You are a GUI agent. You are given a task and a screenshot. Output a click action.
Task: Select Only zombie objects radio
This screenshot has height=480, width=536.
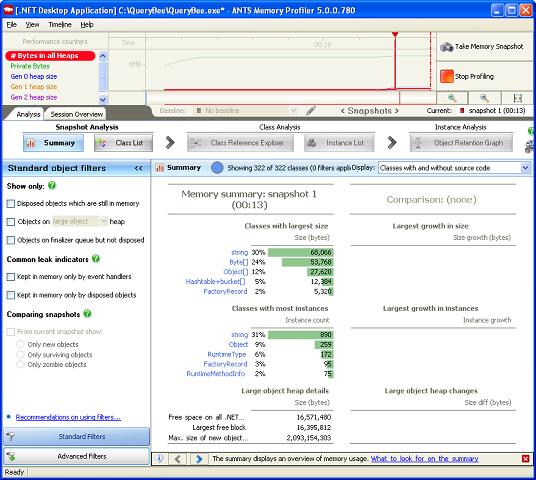(x=20, y=364)
